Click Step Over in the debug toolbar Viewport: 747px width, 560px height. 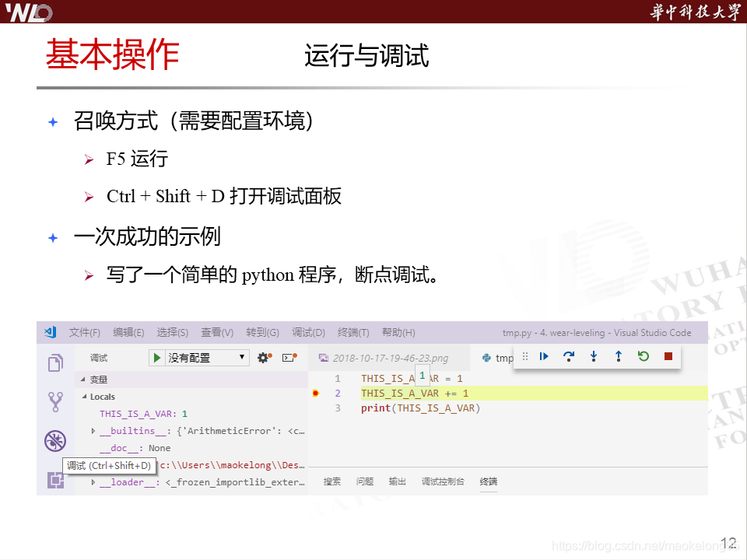[x=569, y=356]
